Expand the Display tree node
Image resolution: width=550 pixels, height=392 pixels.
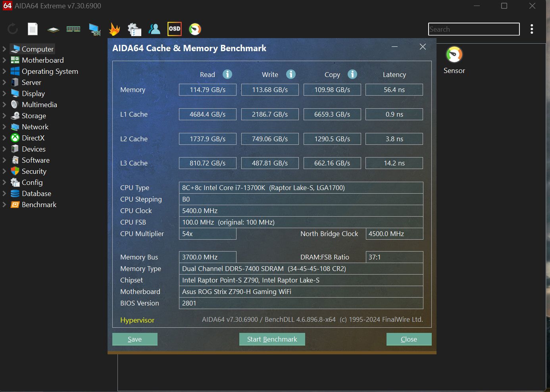(x=4, y=93)
